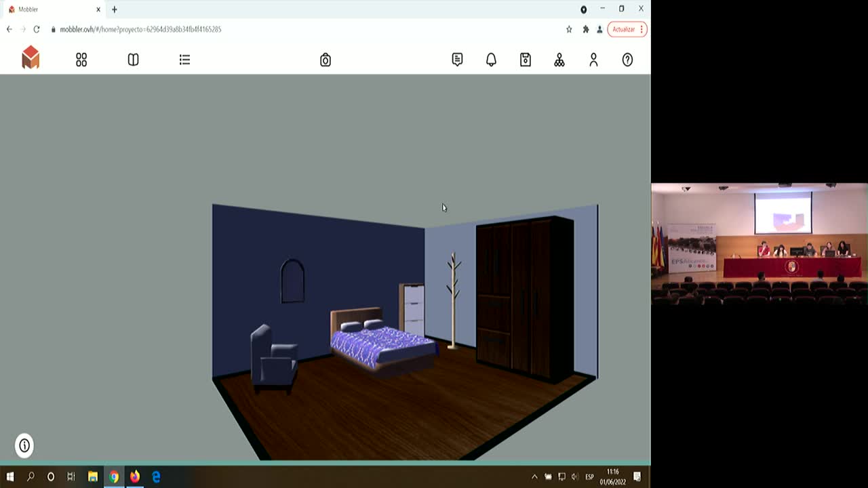Open the bulleted list icon

tap(184, 60)
